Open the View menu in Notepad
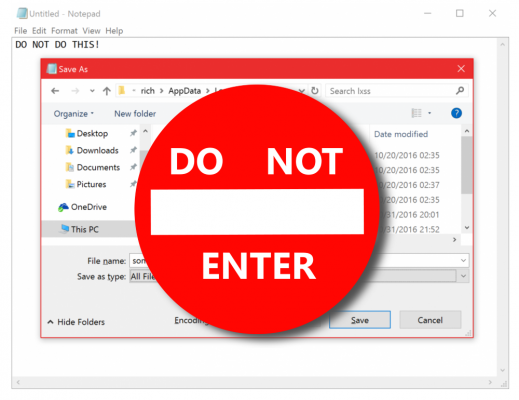This screenshot has width=519, height=400. [91, 31]
